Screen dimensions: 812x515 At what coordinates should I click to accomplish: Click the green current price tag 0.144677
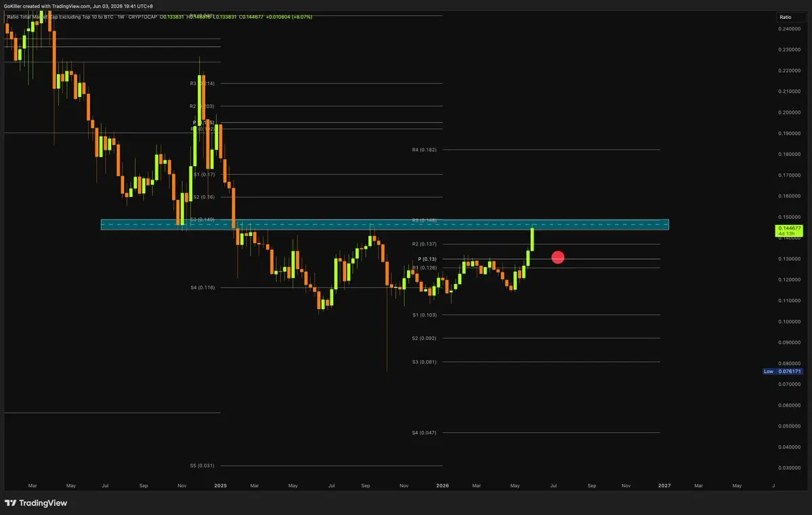789,230
